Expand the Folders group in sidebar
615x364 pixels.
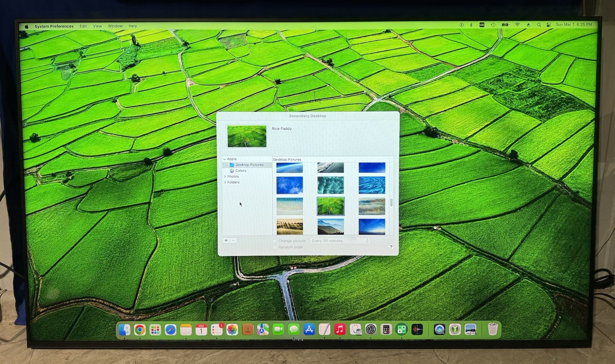tap(225, 182)
